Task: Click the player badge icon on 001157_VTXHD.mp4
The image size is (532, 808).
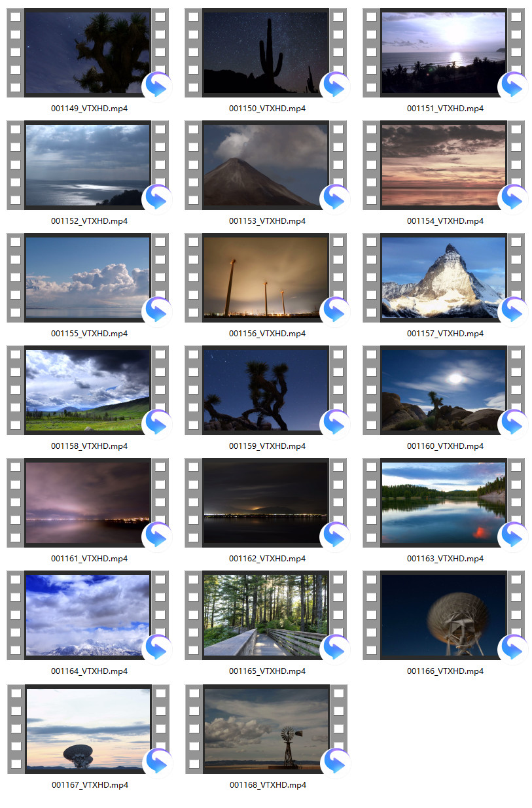Action: (513, 311)
